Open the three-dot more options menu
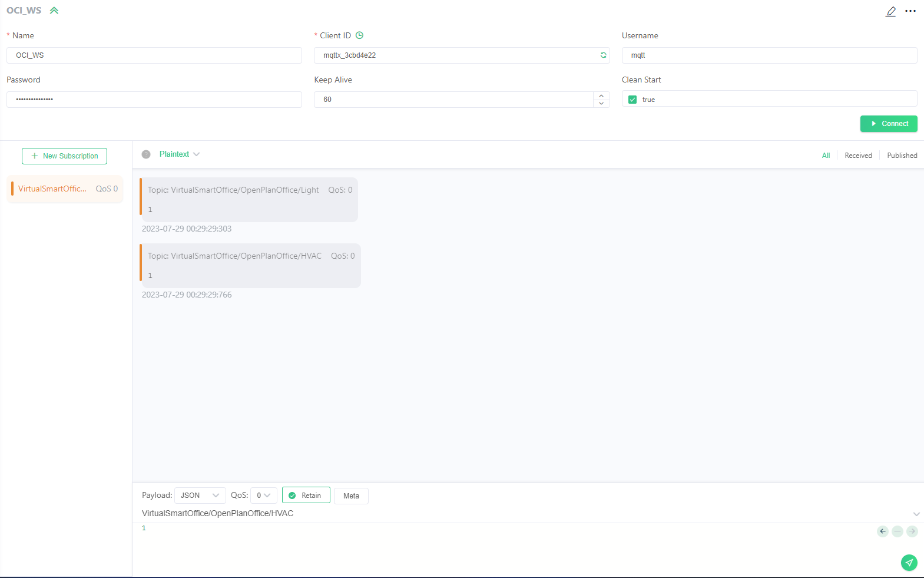Image resolution: width=924 pixels, height=578 pixels. tap(910, 11)
